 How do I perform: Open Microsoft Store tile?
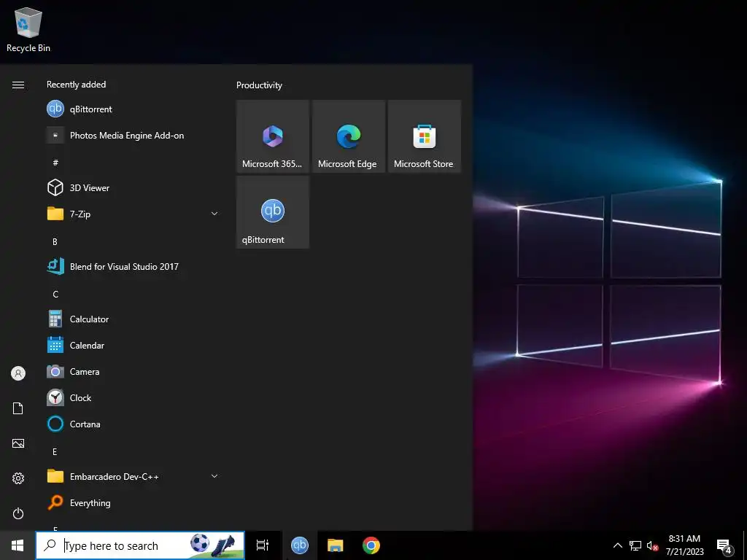[425, 136]
